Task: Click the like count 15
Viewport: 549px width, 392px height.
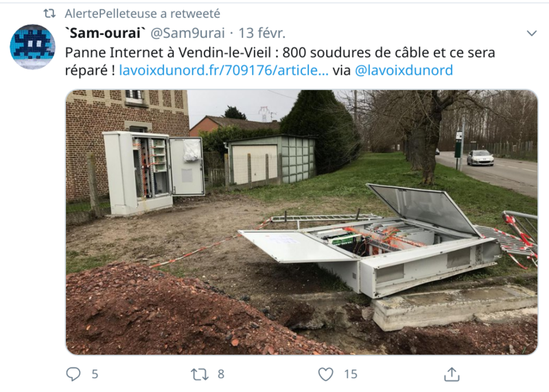Action: (x=351, y=374)
